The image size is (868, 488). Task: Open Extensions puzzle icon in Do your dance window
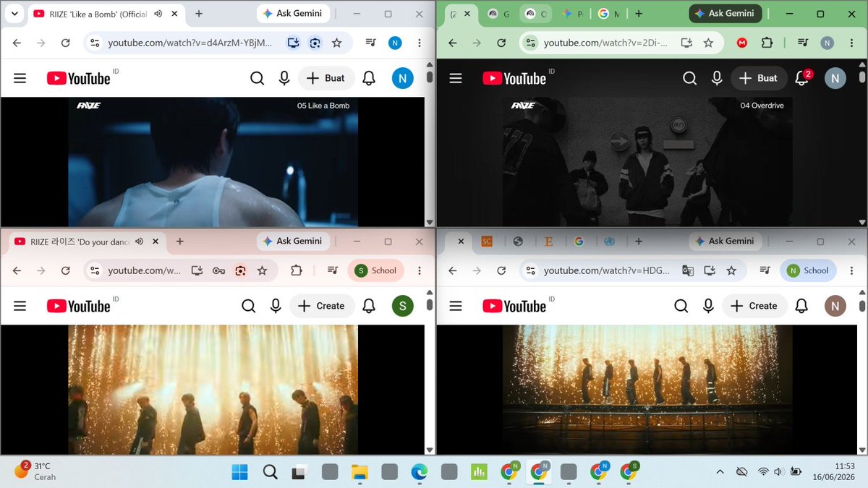point(296,270)
